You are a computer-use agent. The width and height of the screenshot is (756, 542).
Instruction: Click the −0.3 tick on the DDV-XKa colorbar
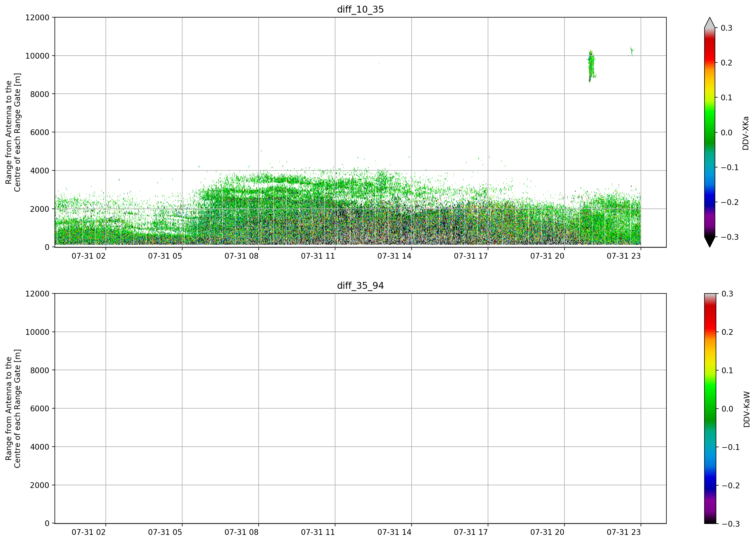730,237
